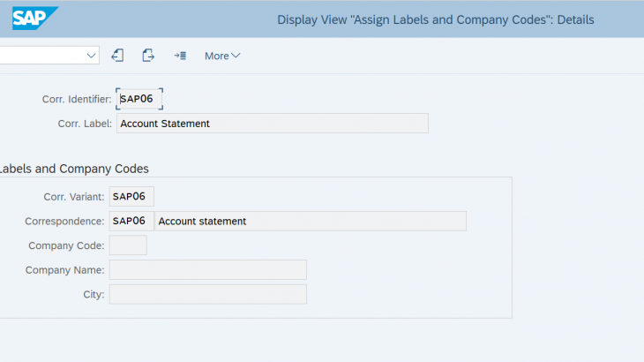Open the command field dropdown arrow
Screen dimensions: 644x362
[x=91, y=56]
